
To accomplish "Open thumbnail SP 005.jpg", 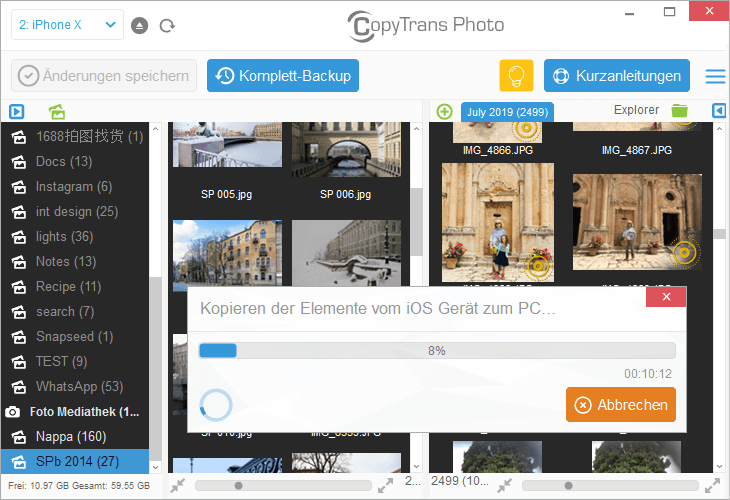I will (227, 144).
